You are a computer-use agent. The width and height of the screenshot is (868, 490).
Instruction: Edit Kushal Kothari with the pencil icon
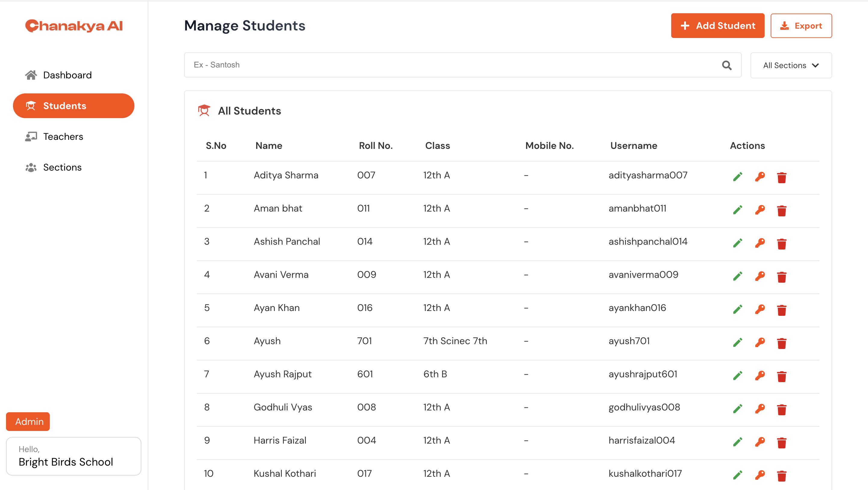coord(737,475)
